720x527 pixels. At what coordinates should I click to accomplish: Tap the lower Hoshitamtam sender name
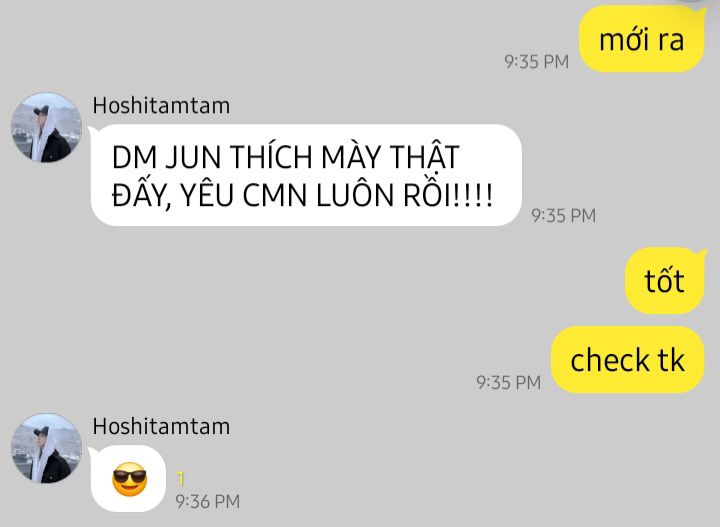(161, 426)
